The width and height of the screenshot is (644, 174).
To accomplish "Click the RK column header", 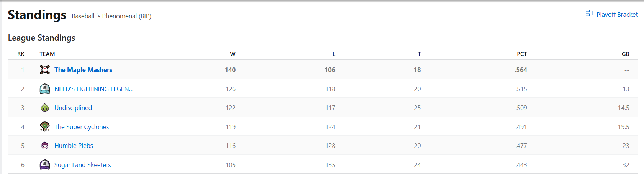I will (21, 54).
